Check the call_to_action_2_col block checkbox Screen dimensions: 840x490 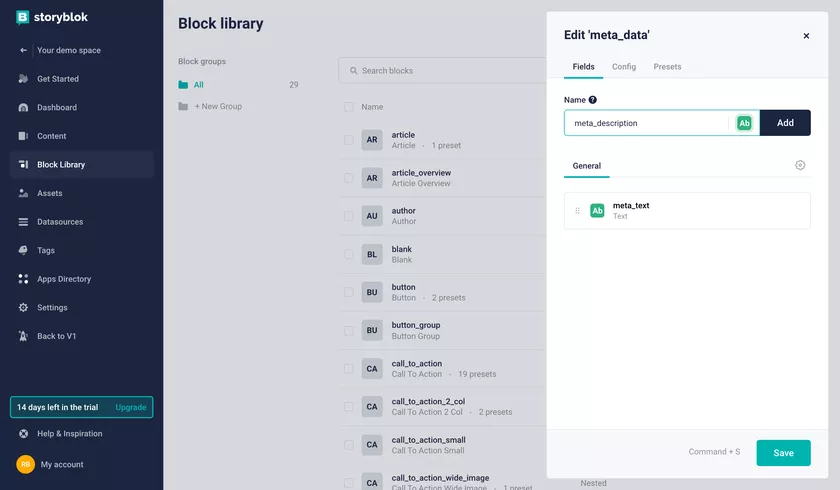click(349, 406)
